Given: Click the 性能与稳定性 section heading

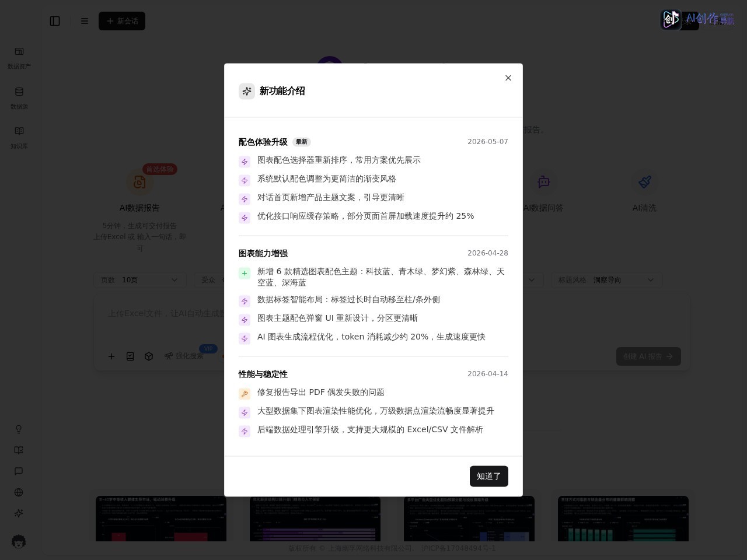Looking at the screenshot, I should pos(263,374).
